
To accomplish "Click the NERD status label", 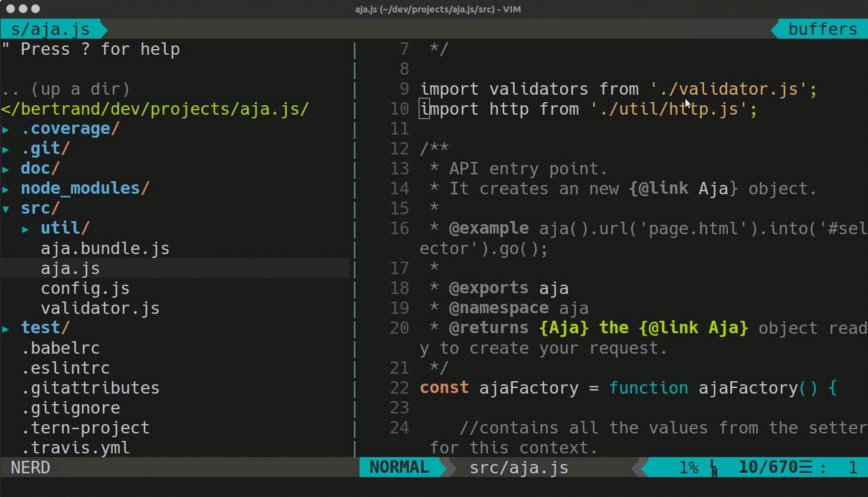I will coord(31,468).
